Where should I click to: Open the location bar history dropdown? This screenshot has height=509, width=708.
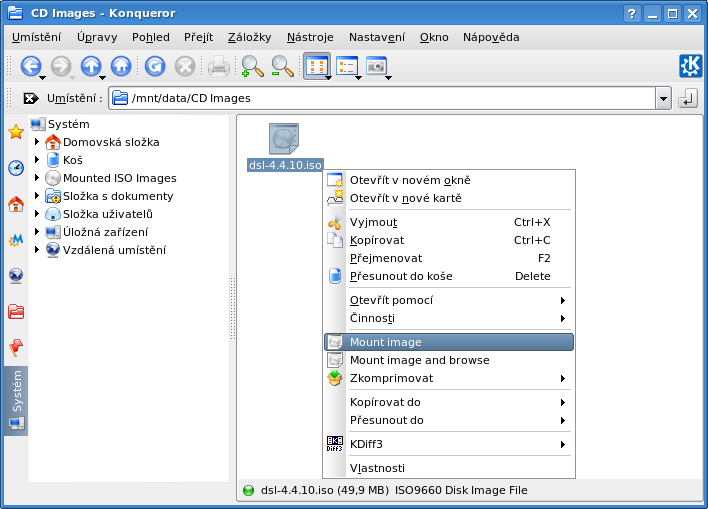(x=663, y=98)
